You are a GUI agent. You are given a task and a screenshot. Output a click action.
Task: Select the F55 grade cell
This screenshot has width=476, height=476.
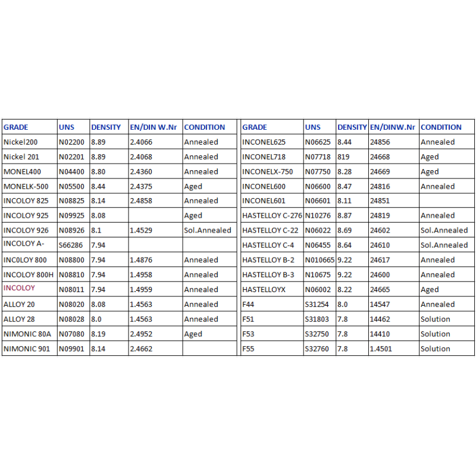click(x=272, y=349)
